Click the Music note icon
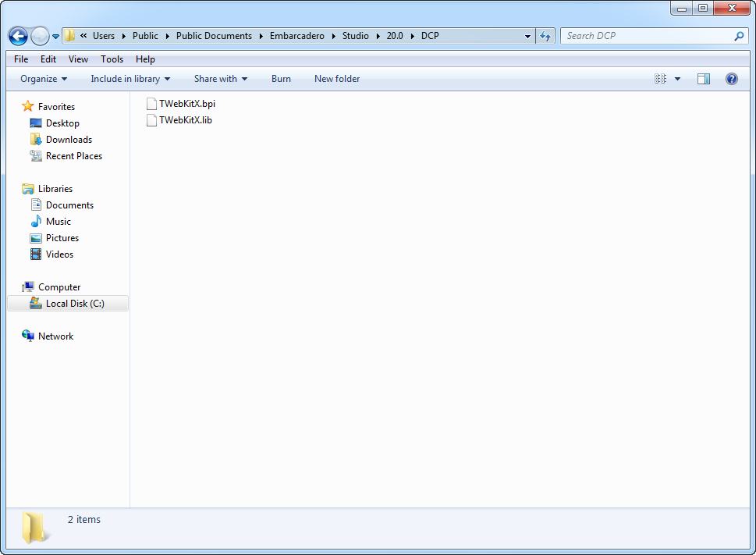756x555 pixels. [36, 222]
